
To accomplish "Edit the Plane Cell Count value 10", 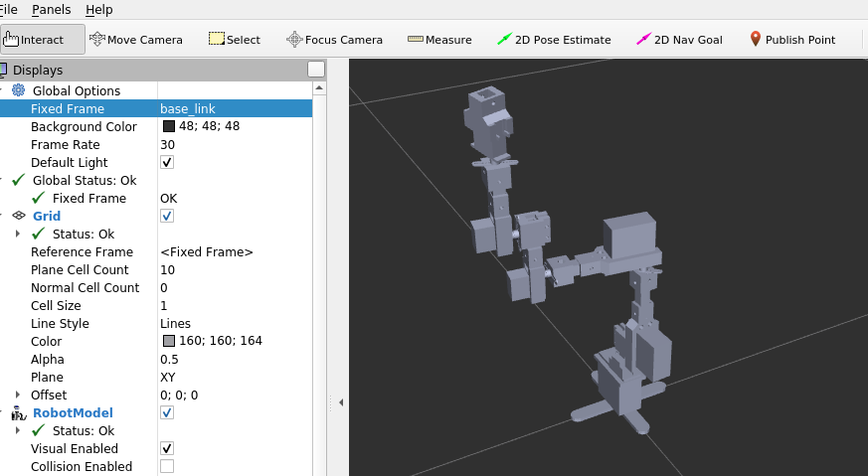I will tap(236, 269).
